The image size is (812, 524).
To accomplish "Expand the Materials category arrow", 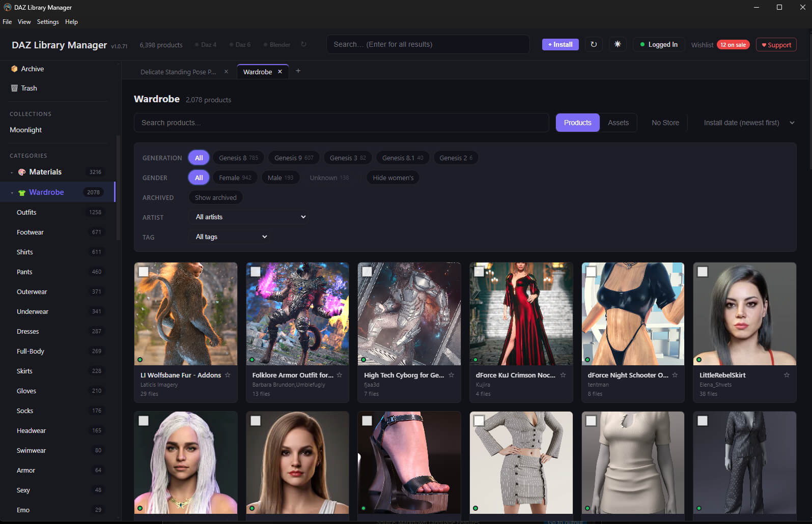I will pyautogui.click(x=12, y=172).
